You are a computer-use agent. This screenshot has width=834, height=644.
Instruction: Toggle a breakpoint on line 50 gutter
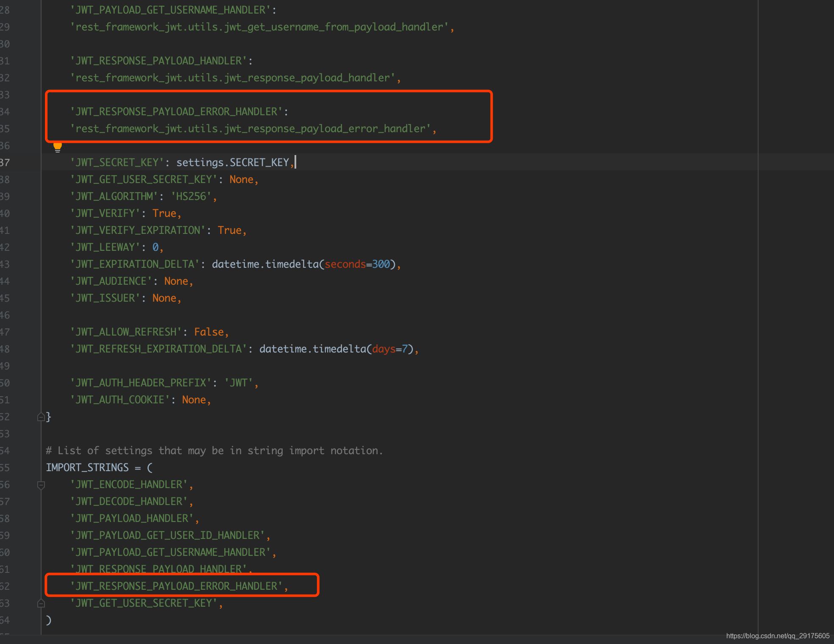click(x=23, y=382)
